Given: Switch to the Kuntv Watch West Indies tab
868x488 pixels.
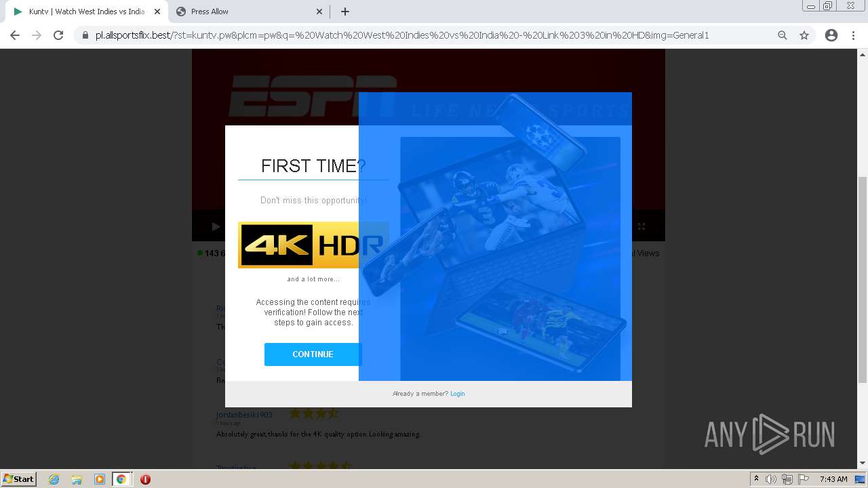Looking at the screenshot, I should (85, 12).
